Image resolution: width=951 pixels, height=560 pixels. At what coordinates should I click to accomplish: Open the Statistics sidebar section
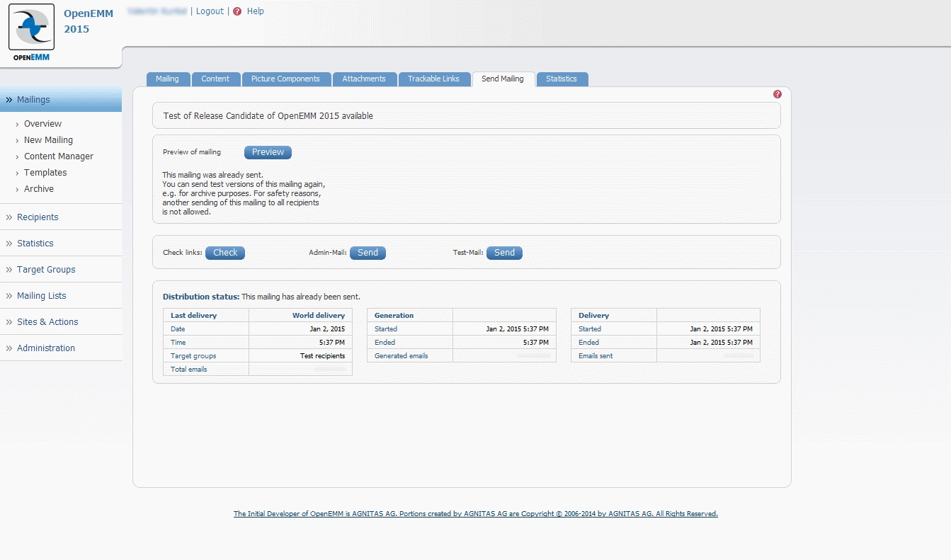point(35,244)
